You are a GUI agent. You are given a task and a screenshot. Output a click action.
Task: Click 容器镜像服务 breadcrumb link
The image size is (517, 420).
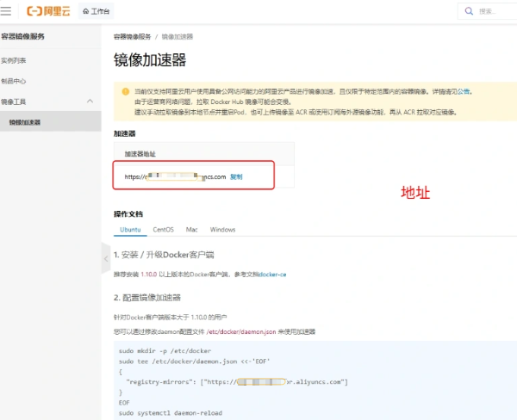coord(132,36)
